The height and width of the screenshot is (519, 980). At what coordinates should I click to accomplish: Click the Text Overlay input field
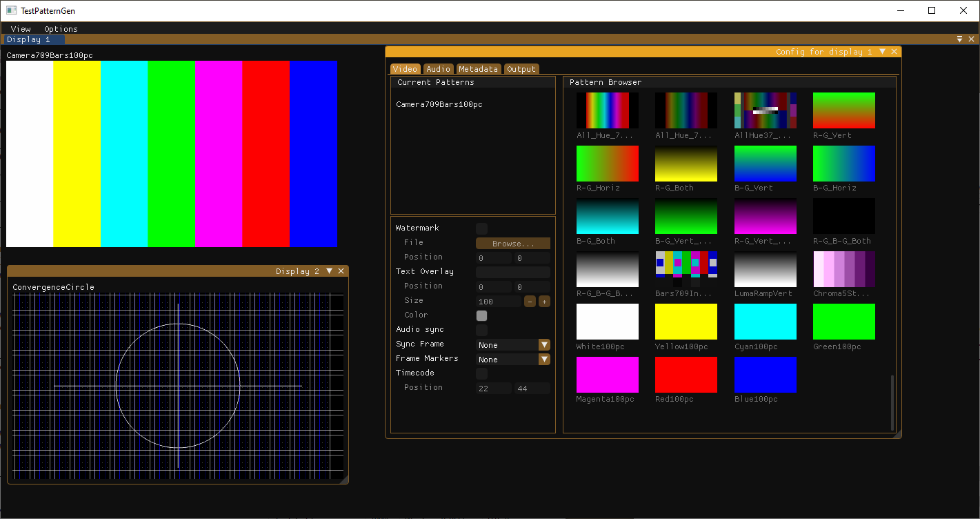pyautogui.click(x=513, y=272)
